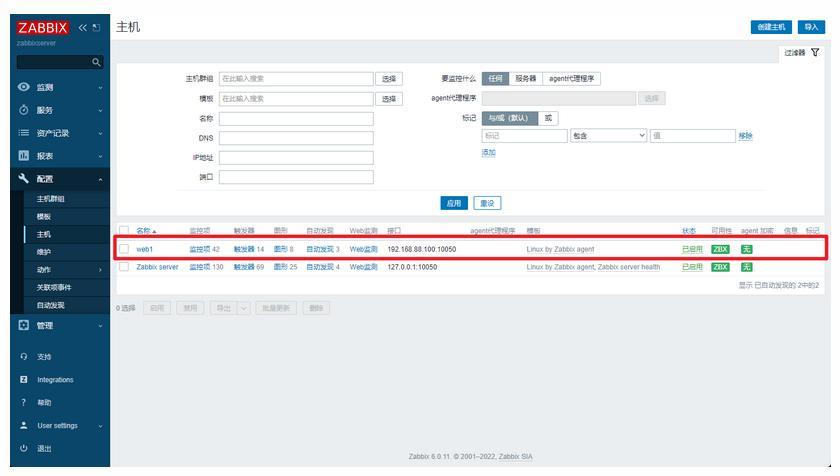Select the 服务器 (Server) monitored-by option
Image resolution: width=840 pixels, height=476 pixels.
click(x=526, y=79)
